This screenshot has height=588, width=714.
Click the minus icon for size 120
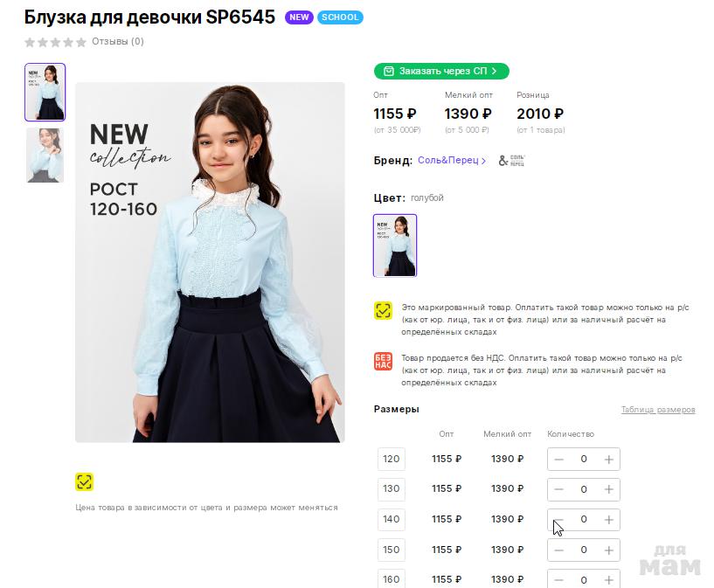click(558, 460)
